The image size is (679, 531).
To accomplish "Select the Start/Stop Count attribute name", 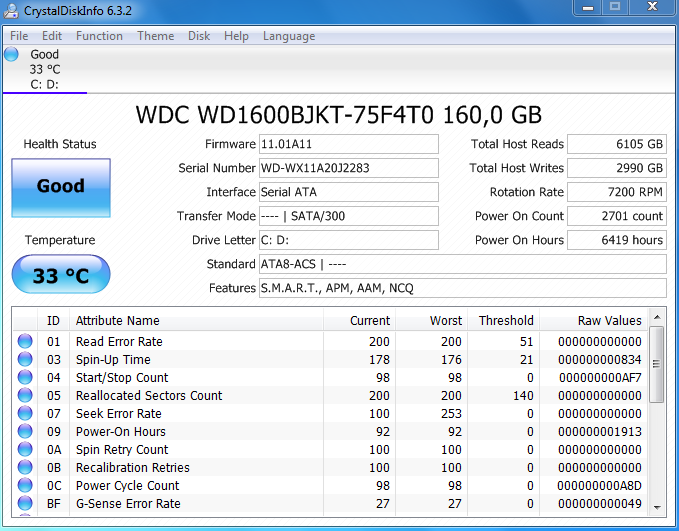I will click(122, 378).
